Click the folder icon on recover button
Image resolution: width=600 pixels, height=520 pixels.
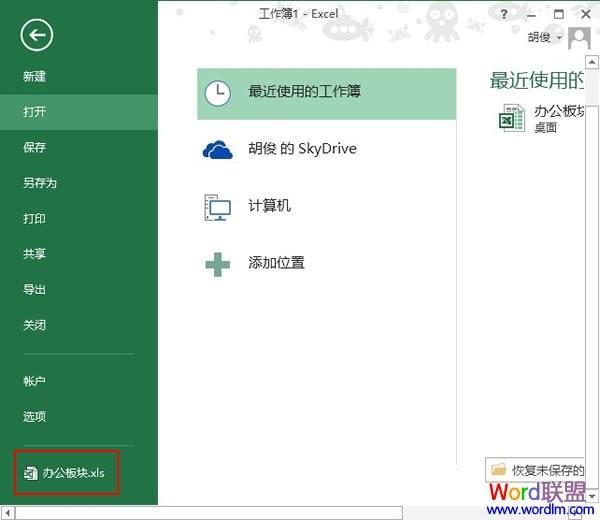click(x=499, y=469)
